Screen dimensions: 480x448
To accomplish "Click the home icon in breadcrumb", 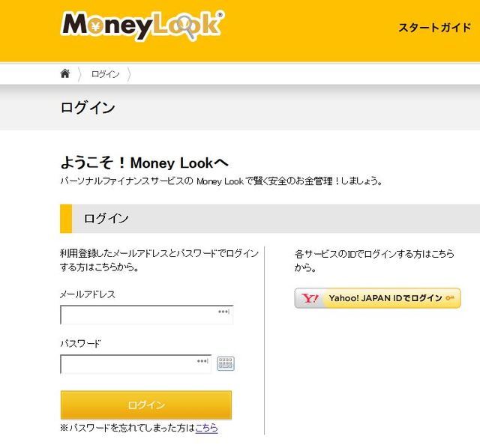I will pos(65,73).
